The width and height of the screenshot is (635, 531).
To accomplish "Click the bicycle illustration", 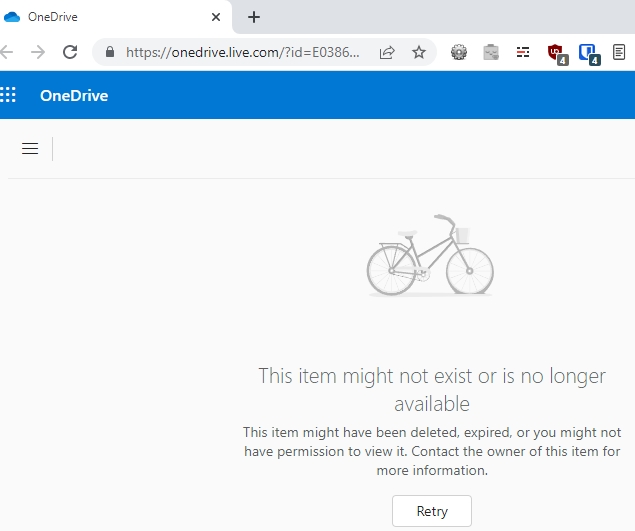I will [x=430, y=255].
